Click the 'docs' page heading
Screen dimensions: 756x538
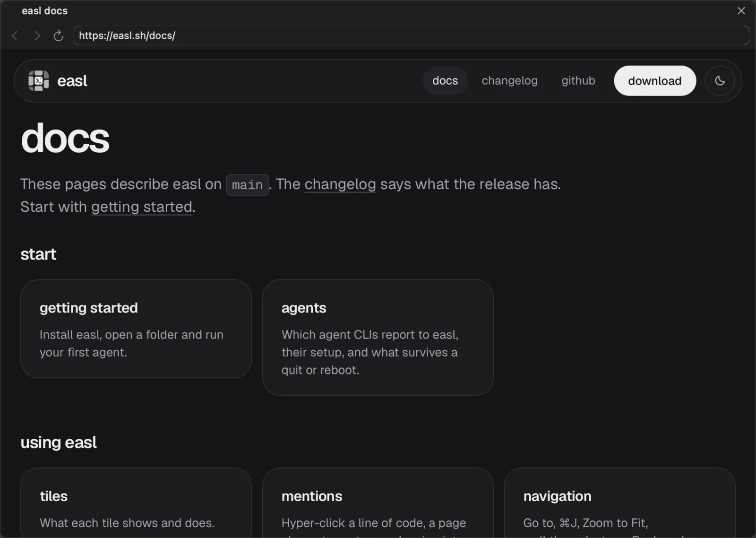point(65,139)
